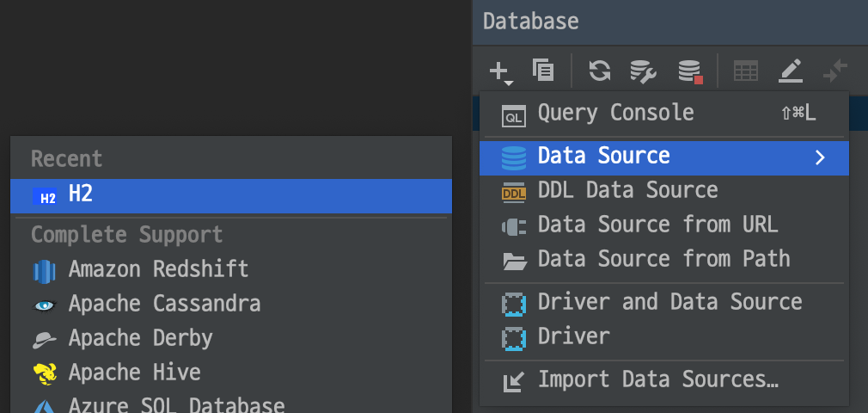Open Data Source Properties wrench icon
Image resolution: width=868 pixels, height=413 pixels.
point(643,71)
